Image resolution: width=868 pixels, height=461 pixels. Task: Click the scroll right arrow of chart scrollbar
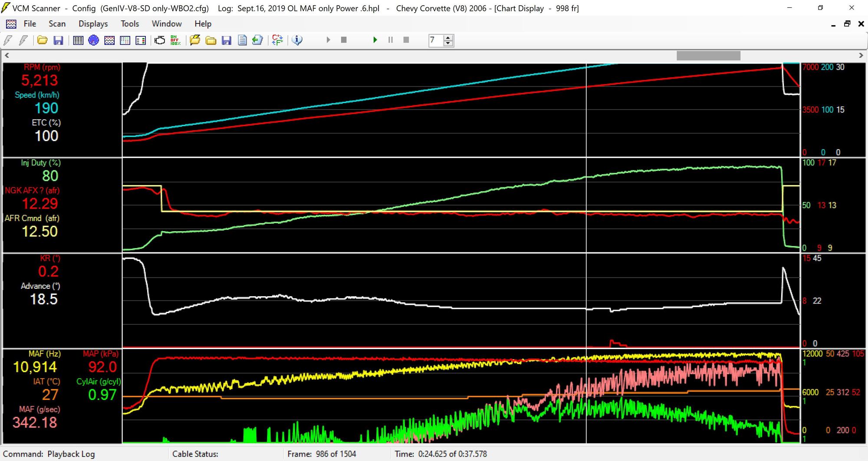pos(861,56)
